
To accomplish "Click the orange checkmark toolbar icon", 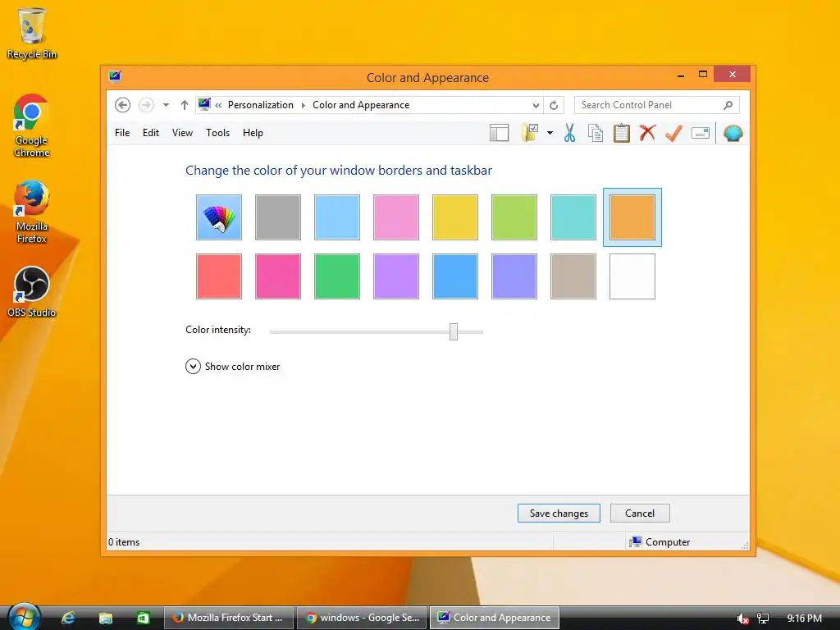I will (673, 133).
